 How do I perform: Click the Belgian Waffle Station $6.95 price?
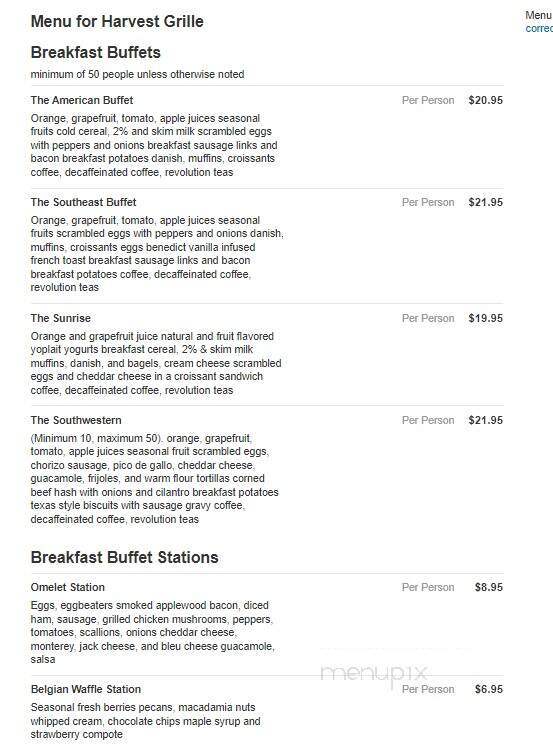489,689
